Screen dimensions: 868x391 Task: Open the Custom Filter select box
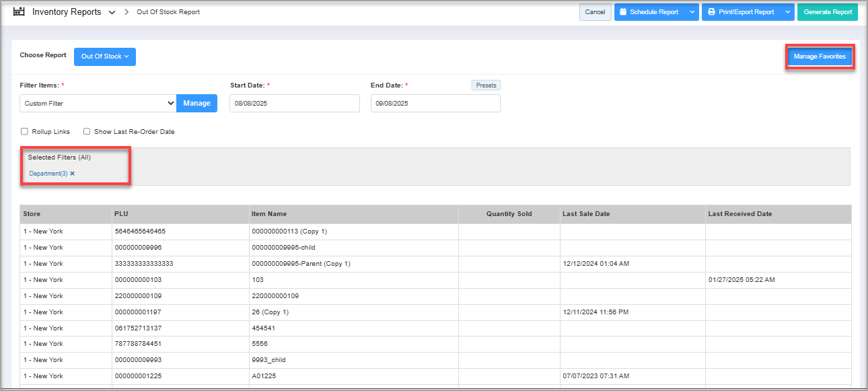98,103
